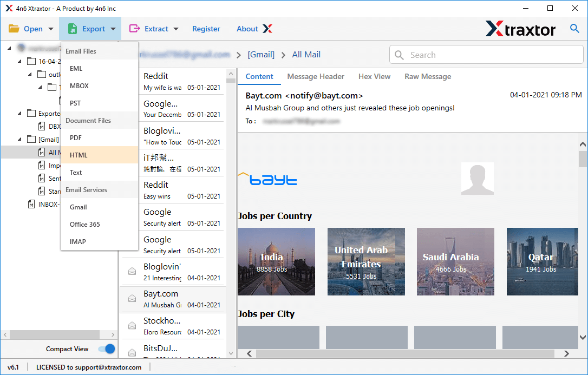Open the Raw Message tab
Viewport: 588px width, 375px height.
(x=428, y=76)
